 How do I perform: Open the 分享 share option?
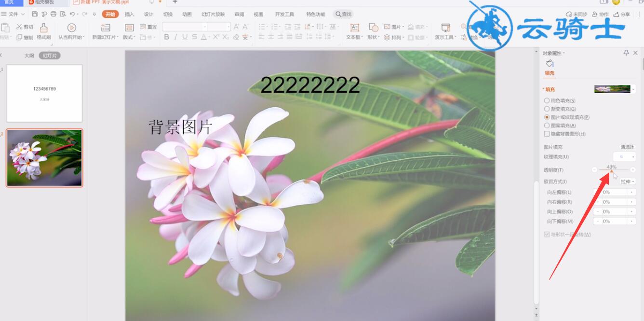click(x=622, y=14)
